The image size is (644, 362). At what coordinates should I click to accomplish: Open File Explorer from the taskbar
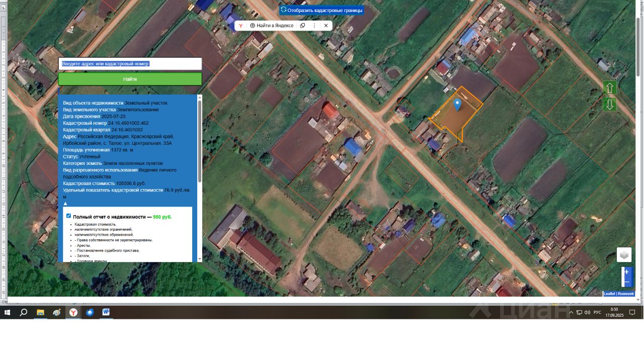tap(40, 312)
